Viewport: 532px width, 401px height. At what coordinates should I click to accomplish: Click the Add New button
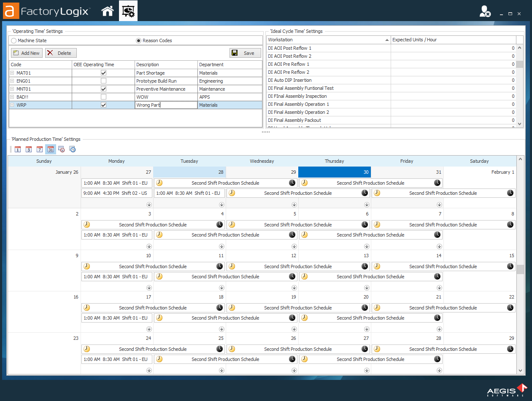pos(27,53)
